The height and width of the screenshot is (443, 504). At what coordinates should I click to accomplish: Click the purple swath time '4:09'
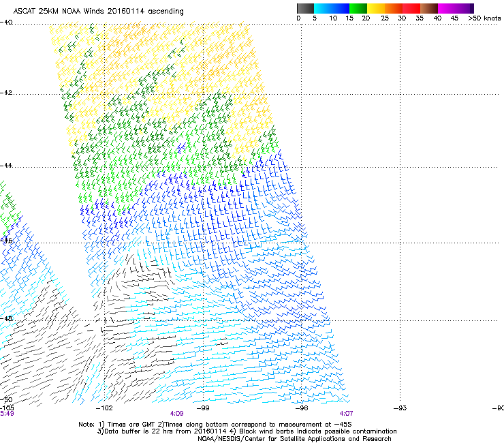tap(177, 414)
